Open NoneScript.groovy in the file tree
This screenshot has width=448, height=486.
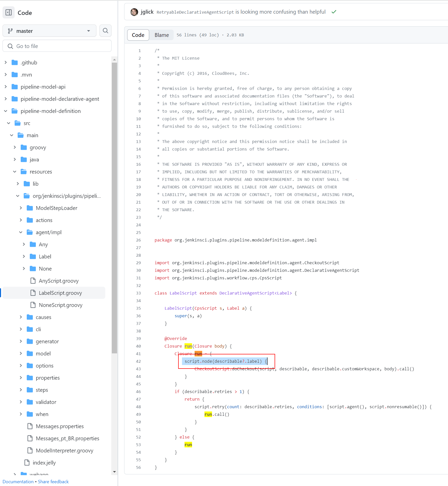(x=61, y=305)
